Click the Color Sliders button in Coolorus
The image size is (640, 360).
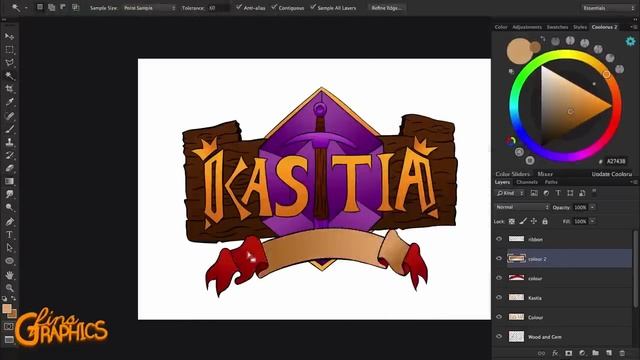pos(512,174)
